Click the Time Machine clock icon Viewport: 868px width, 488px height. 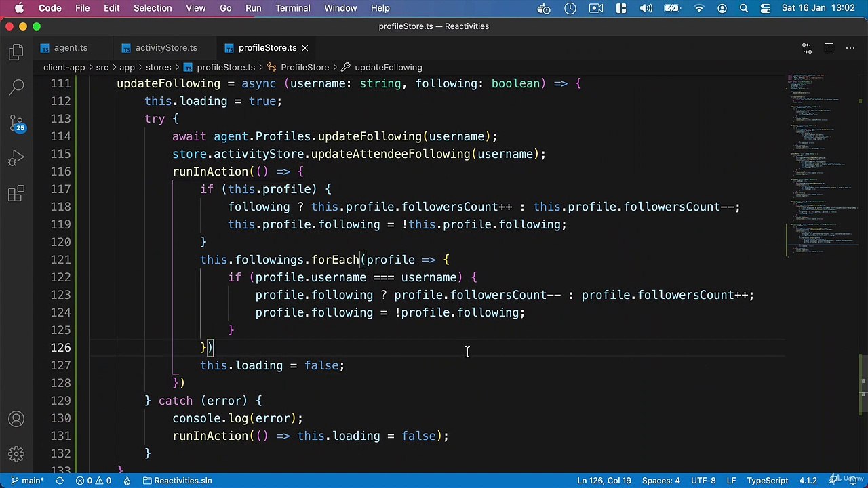[570, 8]
